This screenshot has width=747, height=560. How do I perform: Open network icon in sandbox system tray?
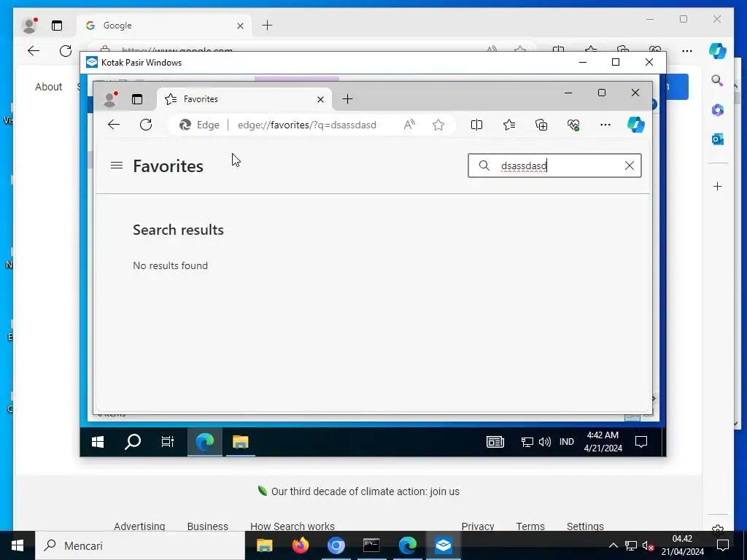(x=527, y=443)
